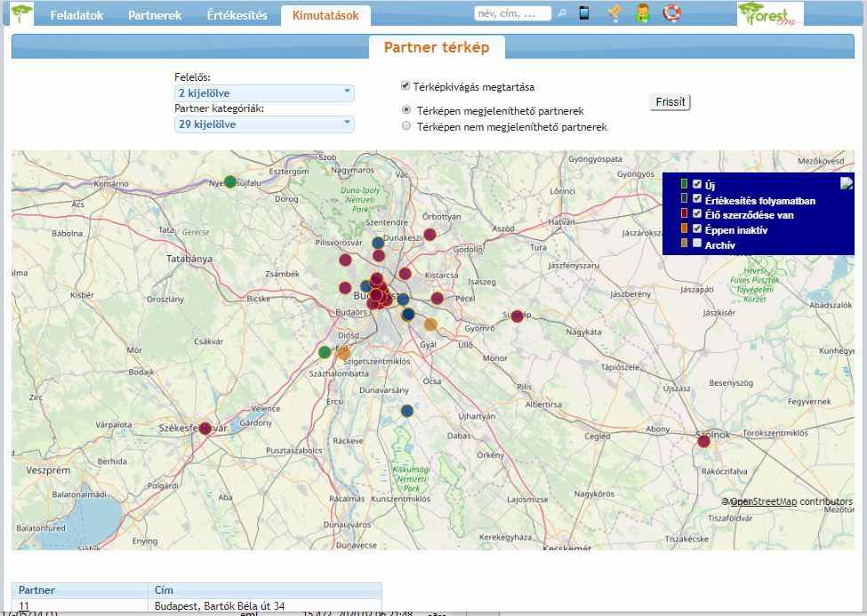Open the OpenStreetMap attribution link
Viewport: 867px width, 616px height.
763,501
